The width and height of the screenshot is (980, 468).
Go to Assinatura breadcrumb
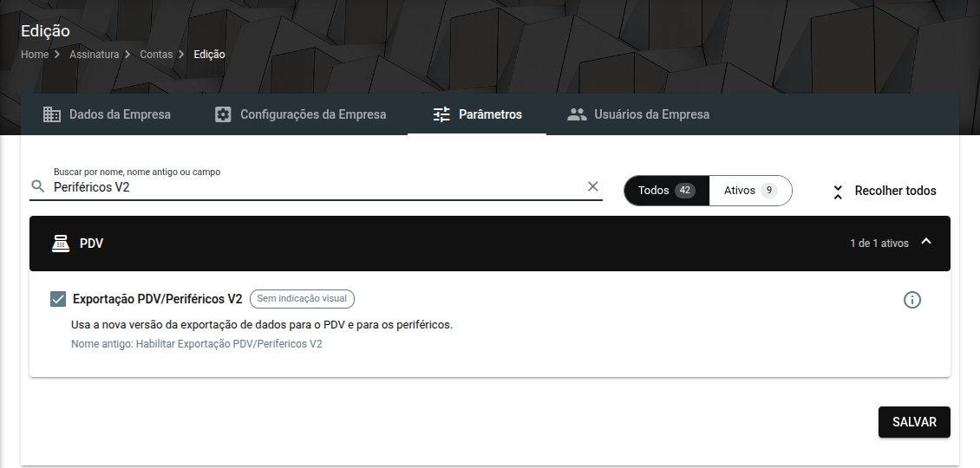pyautogui.click(x=94, y=55)
